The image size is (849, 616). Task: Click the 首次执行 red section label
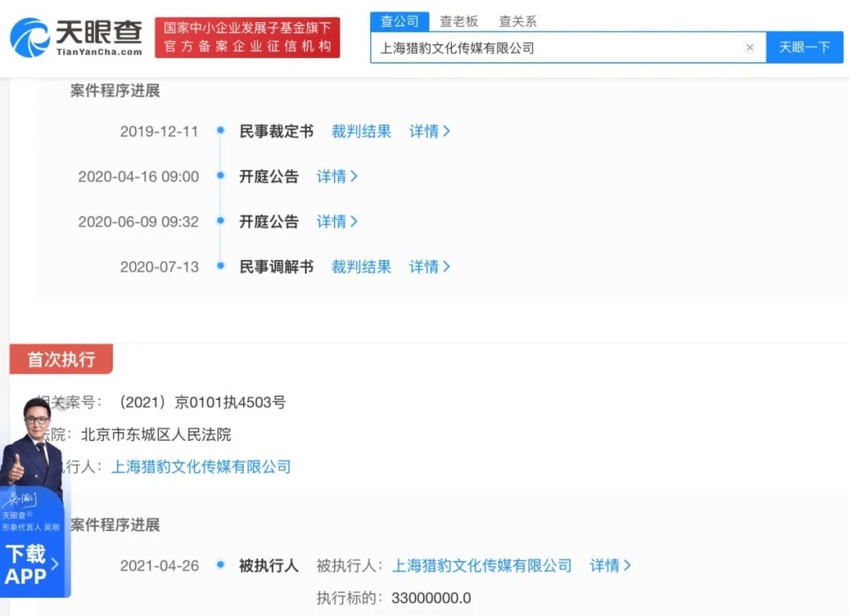pos(61,359)
